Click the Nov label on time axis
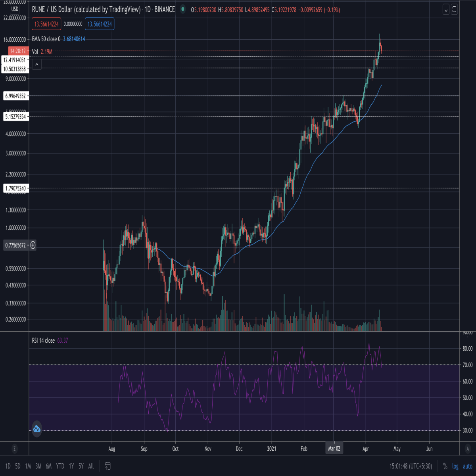Screen dimensions: 476x476 (208, 449)
